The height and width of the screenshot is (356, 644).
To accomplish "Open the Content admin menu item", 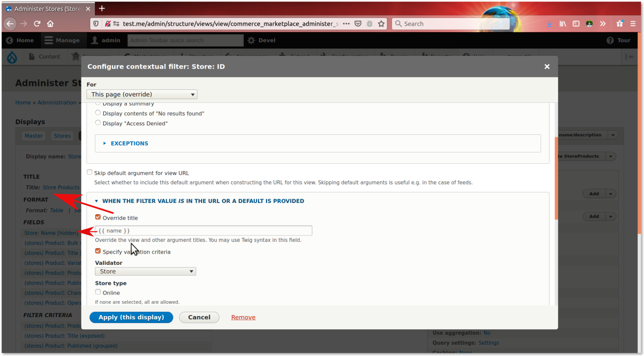I will 45,57.
